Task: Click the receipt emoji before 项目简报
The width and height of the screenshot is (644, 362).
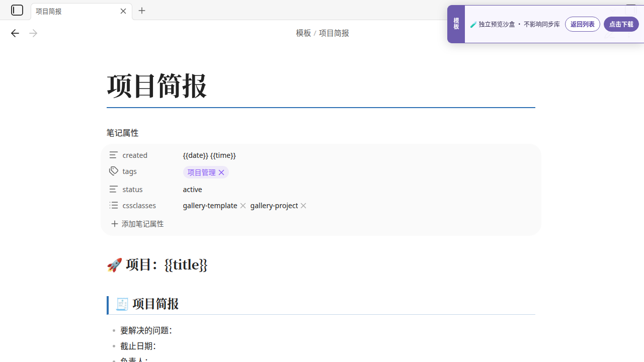Action: tap(122, 304)
